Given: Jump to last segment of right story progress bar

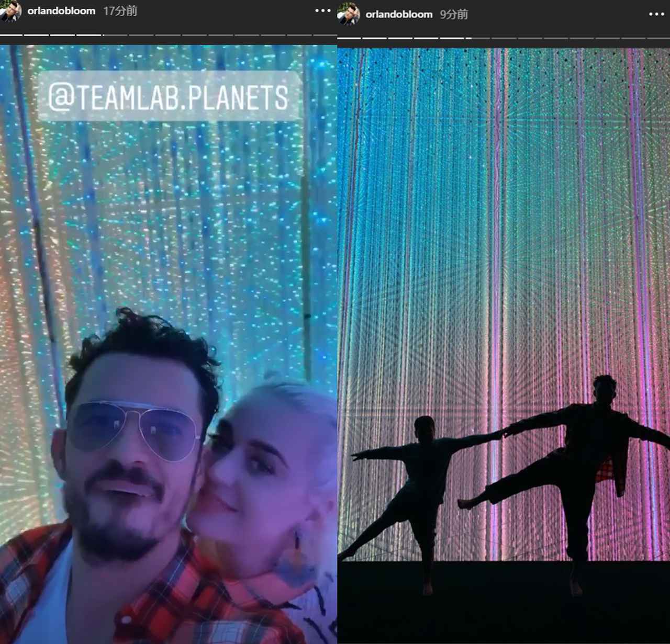Looking at the screenshot, I should coord(658,38).
